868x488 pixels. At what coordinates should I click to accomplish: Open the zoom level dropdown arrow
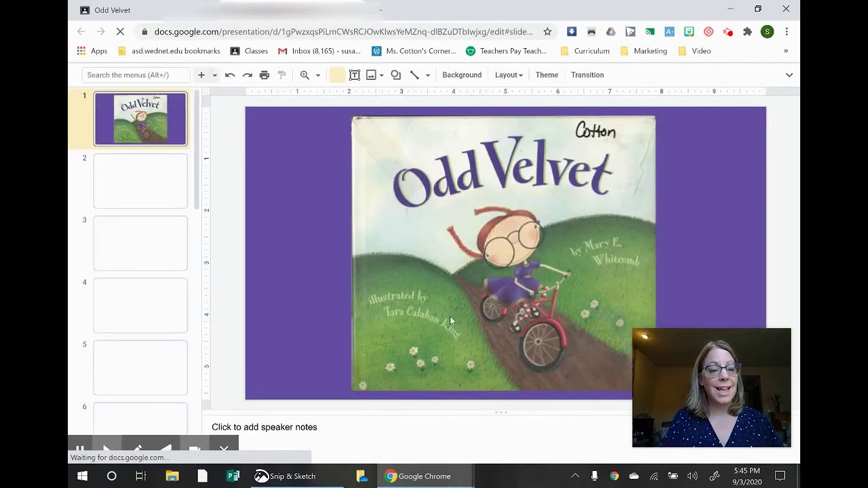click(x=318, y=75)
